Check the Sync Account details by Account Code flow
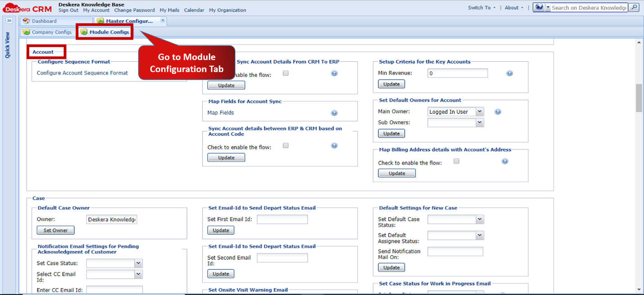The width and height of the screenshot is (644, 295). click(x=286, y=145)
